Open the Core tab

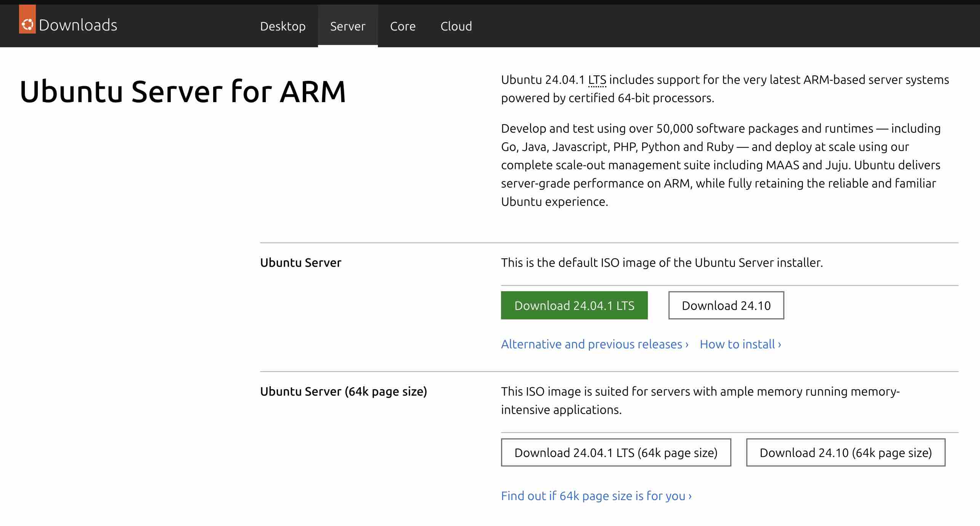[x=403, y=26]
